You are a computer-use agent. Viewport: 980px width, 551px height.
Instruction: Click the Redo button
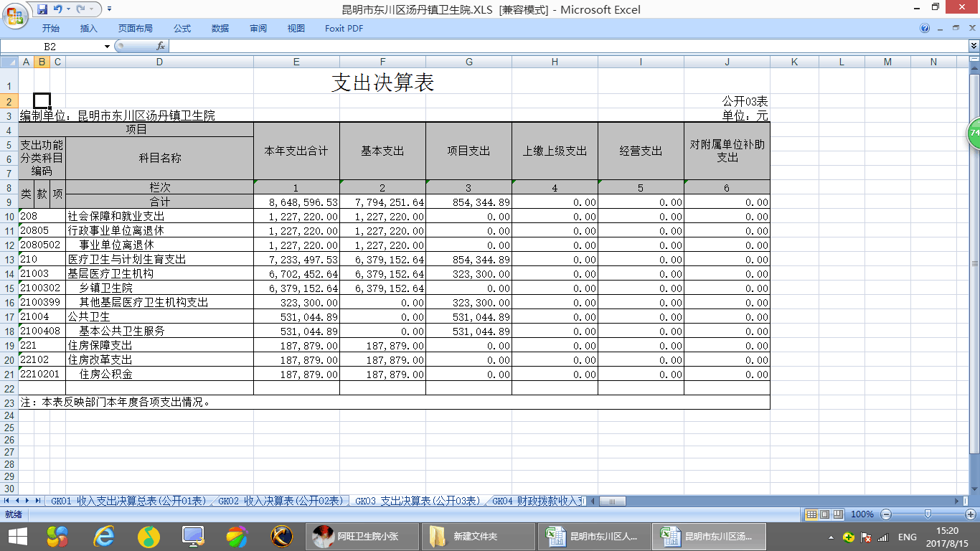(x=80, y=9)
